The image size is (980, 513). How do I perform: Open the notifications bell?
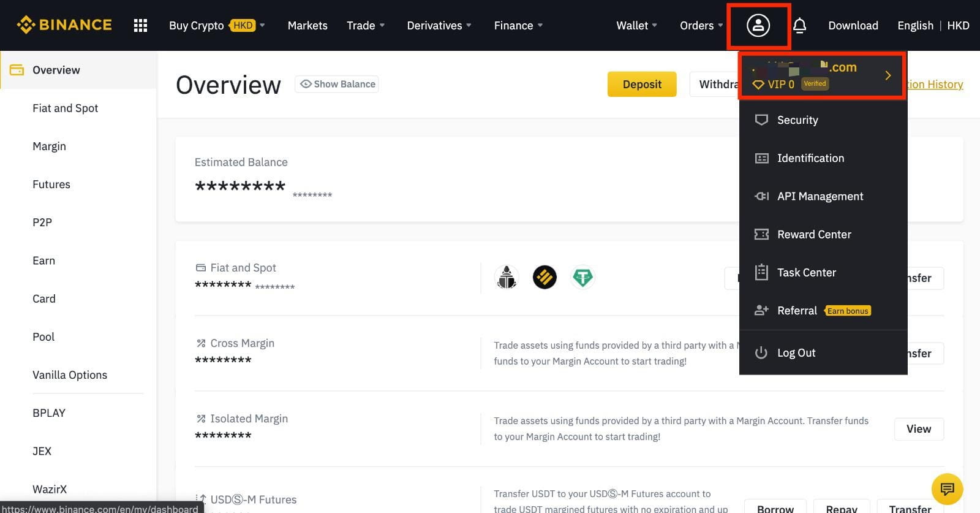(x=799, y=25)
